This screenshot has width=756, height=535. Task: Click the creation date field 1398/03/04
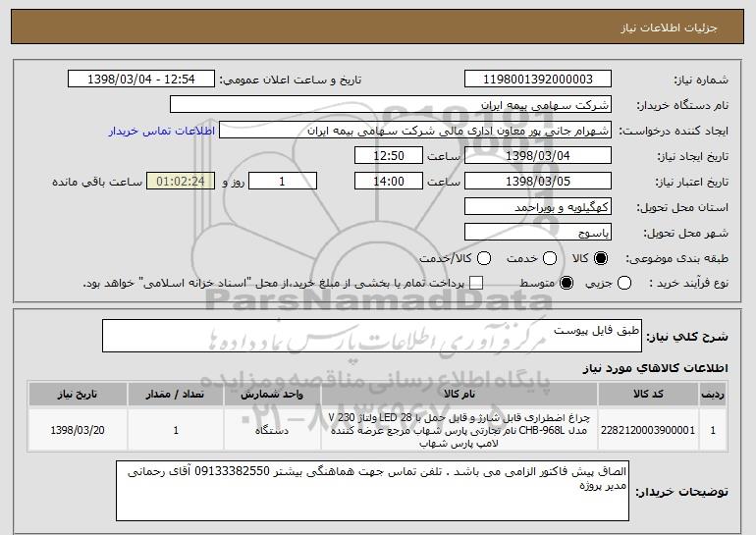[x=538, y=156]
